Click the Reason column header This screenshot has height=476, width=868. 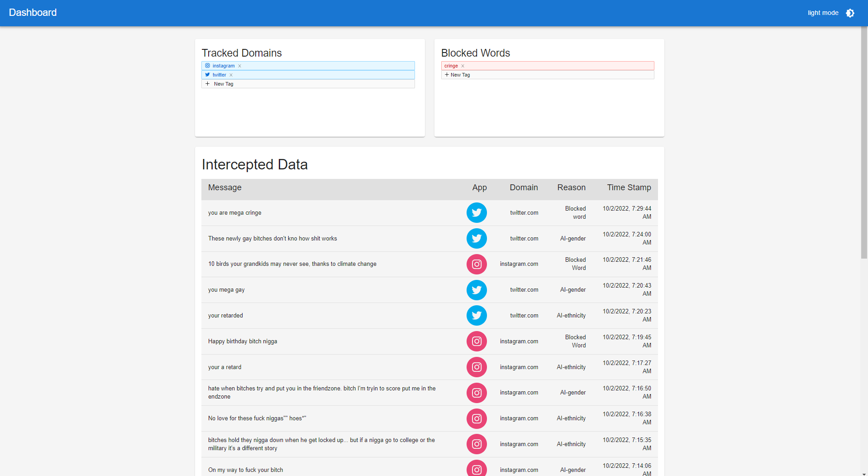[571, 188]
